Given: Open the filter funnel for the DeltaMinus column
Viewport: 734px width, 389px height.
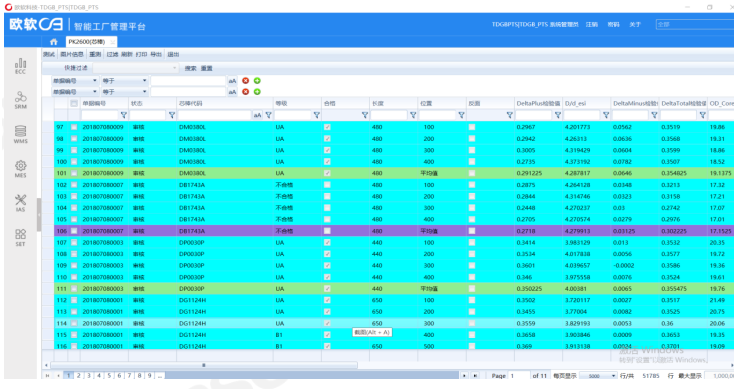Looking at the screenshot, I should pyautogui.click(x=654, y=115).
